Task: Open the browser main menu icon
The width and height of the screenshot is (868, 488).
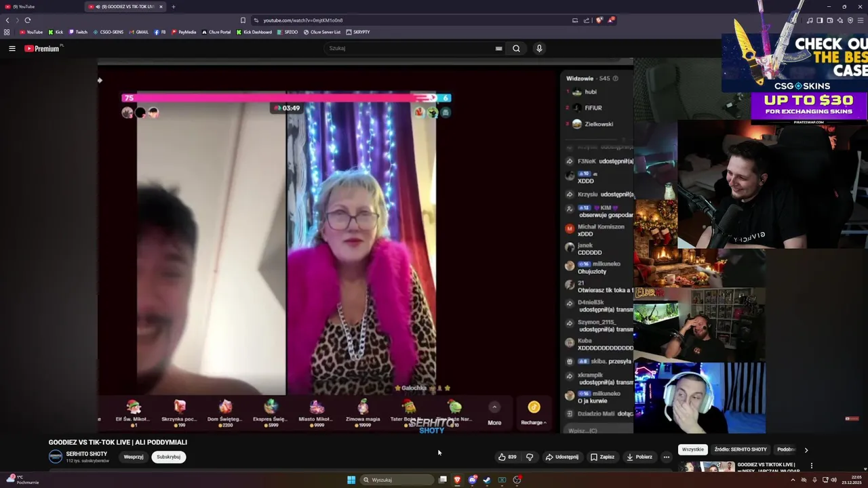Action: click(861, 20)
